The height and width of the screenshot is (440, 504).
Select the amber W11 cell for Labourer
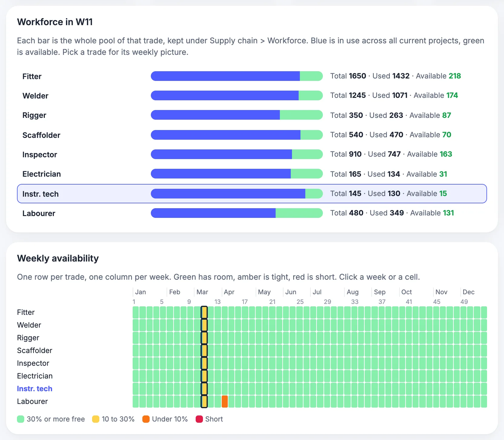point(204,402)
